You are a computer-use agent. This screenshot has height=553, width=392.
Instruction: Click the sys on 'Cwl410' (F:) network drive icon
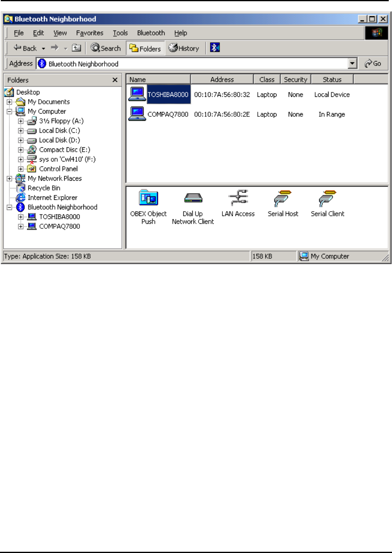pos(32,159)
